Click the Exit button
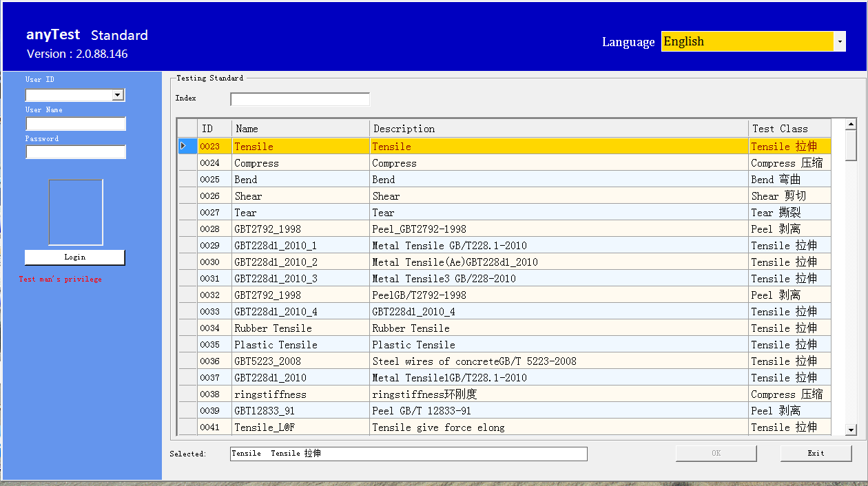 pos(816,453)
